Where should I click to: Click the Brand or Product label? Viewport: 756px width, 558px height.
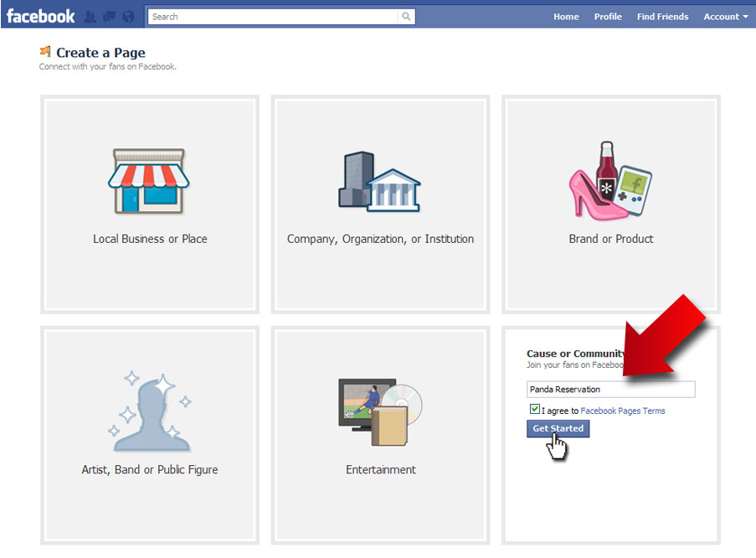[611, 239]
